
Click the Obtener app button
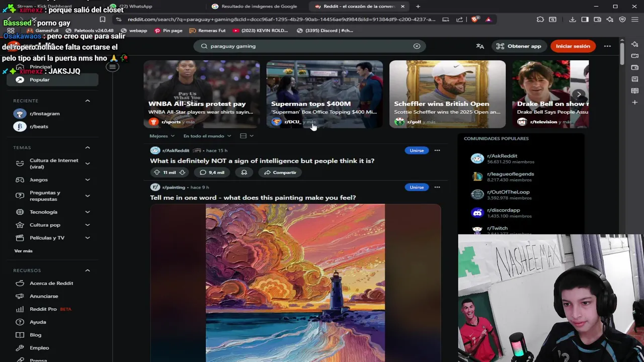[518, 46]
